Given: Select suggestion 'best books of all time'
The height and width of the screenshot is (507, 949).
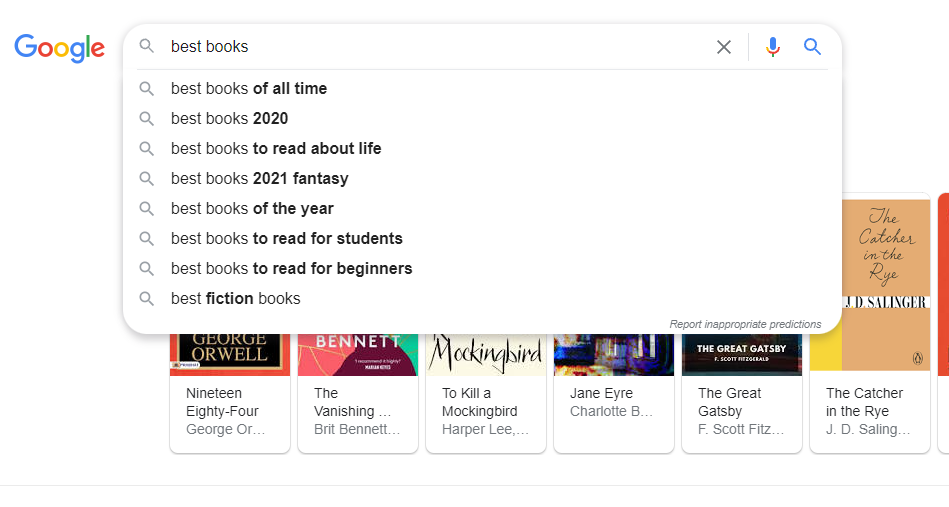Looking at the screenshot, I should [x=249, y=89].
